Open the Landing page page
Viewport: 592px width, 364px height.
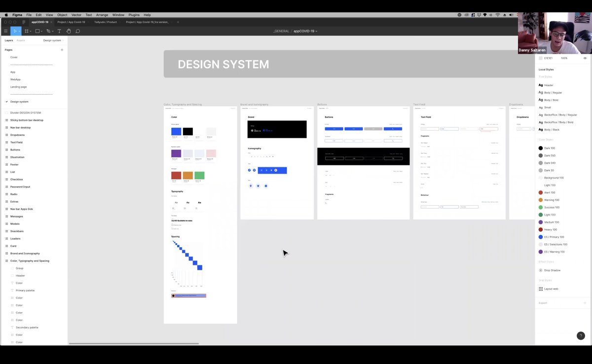(18, 87)
